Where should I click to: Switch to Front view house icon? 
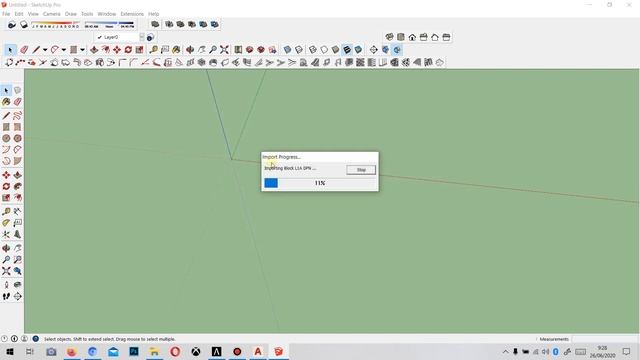[412, 37]
